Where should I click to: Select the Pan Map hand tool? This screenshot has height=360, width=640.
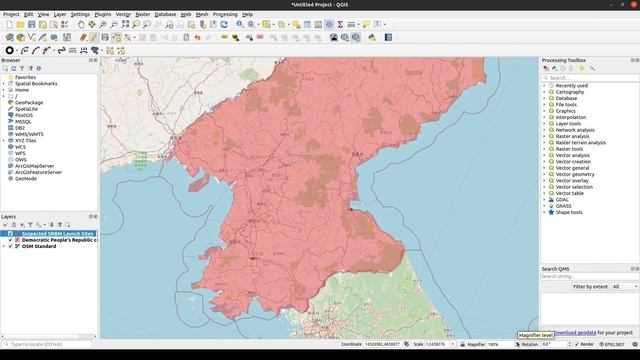coord(81,24)
